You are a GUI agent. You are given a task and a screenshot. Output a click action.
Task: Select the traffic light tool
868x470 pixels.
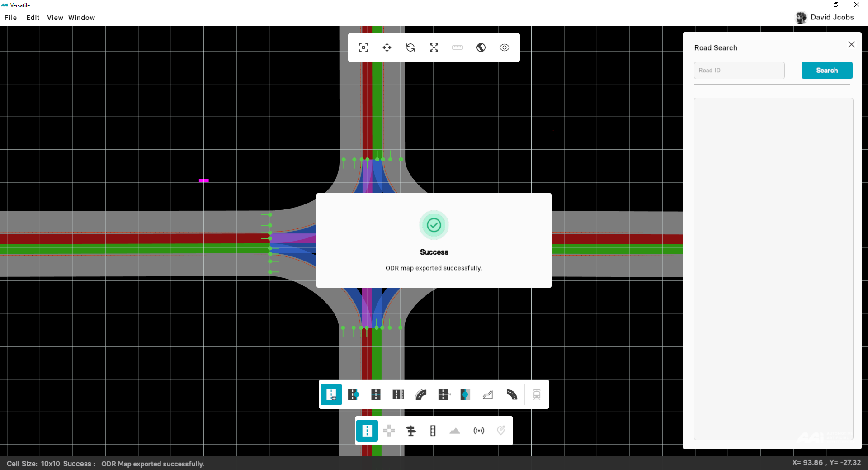433,431
